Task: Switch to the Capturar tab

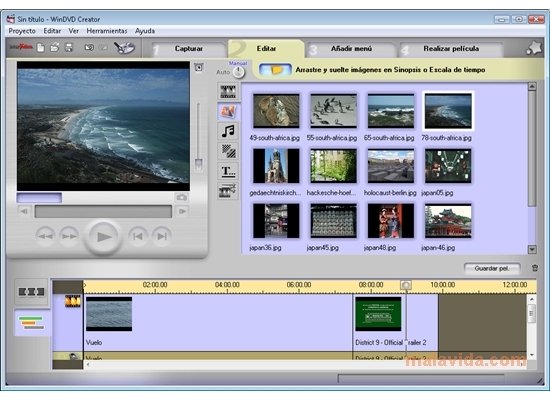Action: point(189,49)
